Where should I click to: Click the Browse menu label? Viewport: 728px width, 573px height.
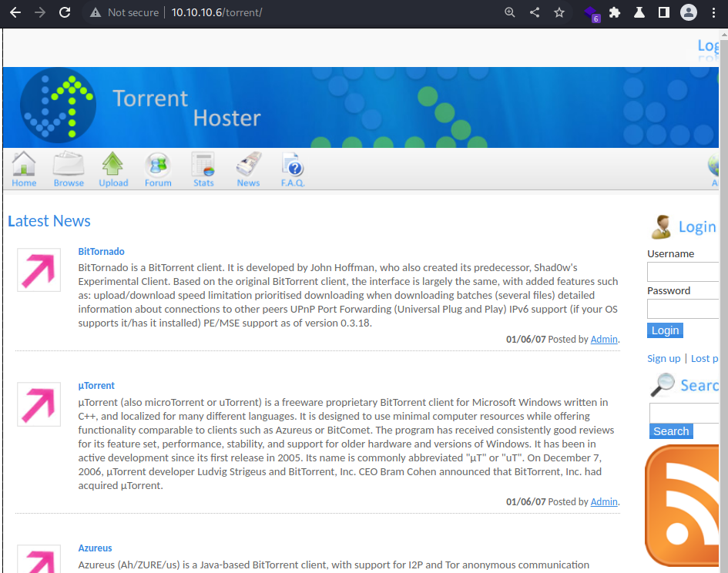point(69,183)
